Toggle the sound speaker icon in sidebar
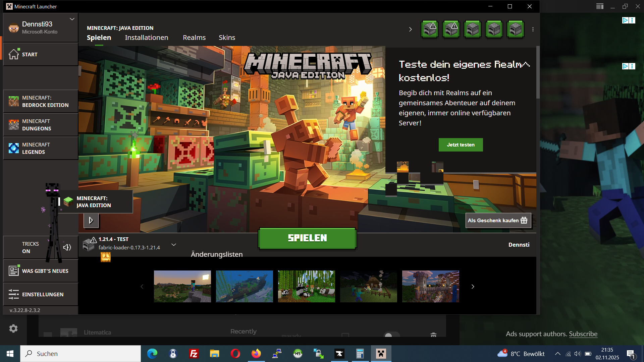This screenshot has height=362, width=644. (x=67, y=247)
